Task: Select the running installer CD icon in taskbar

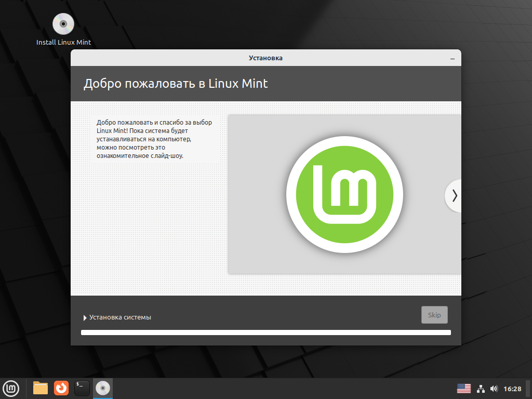Action: (x=102, y=388)
